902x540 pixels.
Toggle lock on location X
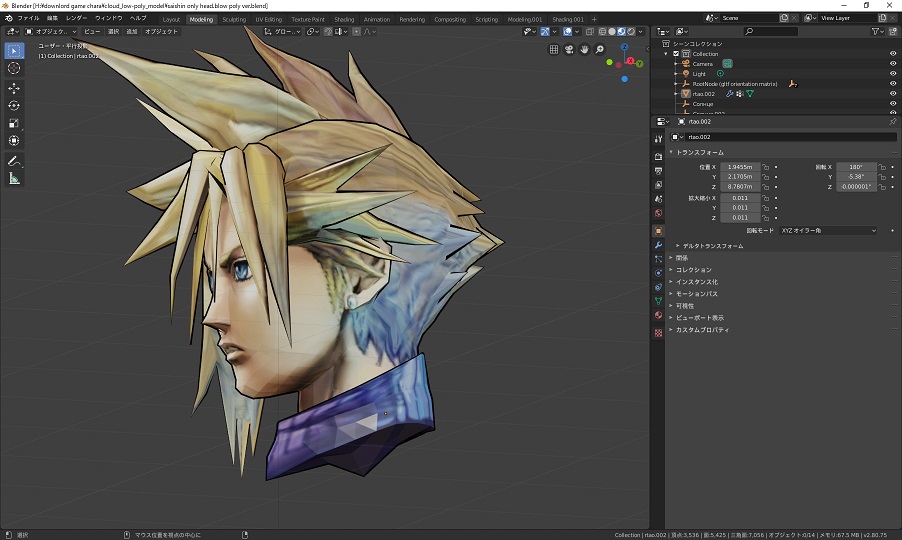[x=766, y=167]
